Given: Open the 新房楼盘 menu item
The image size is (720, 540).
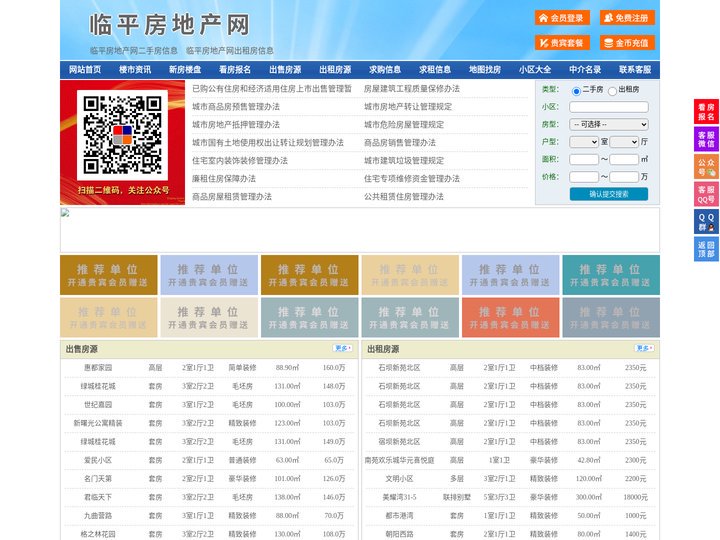Looking at the screenshot, I should (185, 70).
